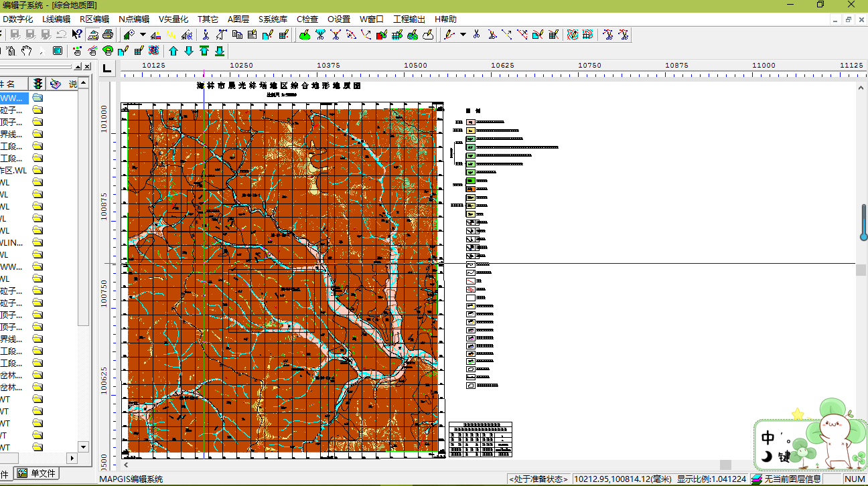
Task: Open the 工程输出 menu
Action: pos(409,19)
